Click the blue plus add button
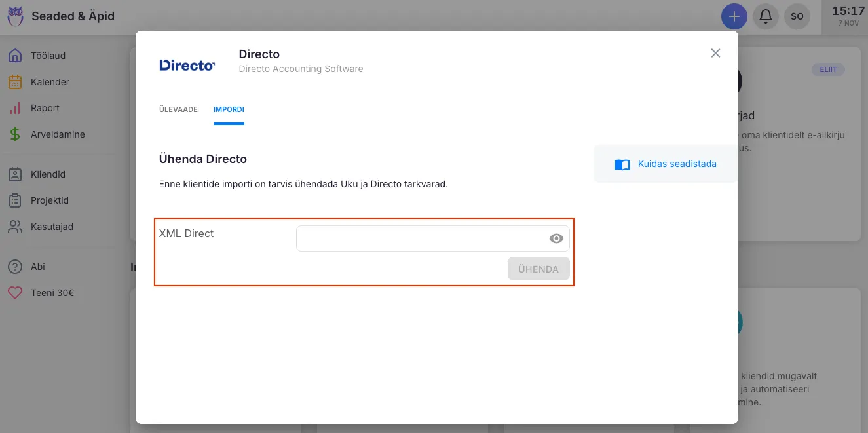The height and width of the screenshot is (433, 868). pos(734,16)
